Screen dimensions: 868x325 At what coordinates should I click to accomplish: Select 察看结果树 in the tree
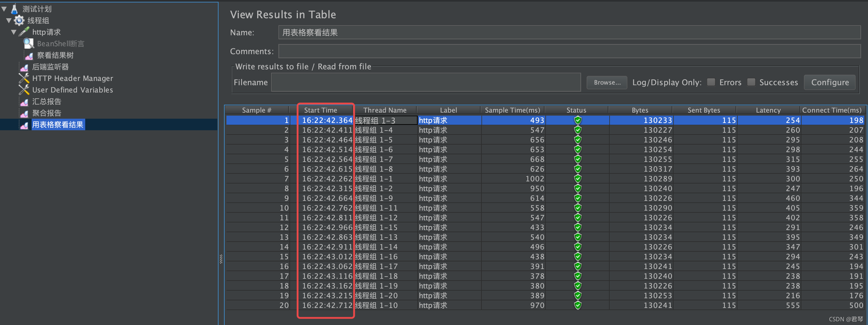(55, 55)
